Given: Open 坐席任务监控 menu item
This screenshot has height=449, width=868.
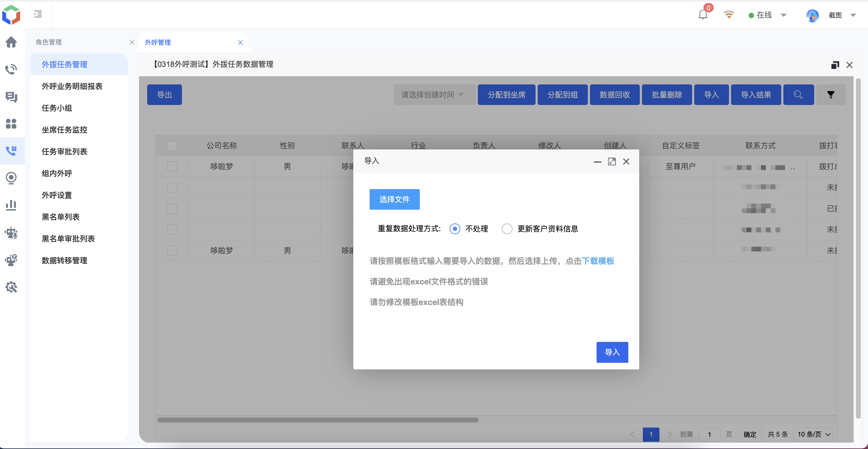Looking at the screenshot, I should [x=79, y=130].
